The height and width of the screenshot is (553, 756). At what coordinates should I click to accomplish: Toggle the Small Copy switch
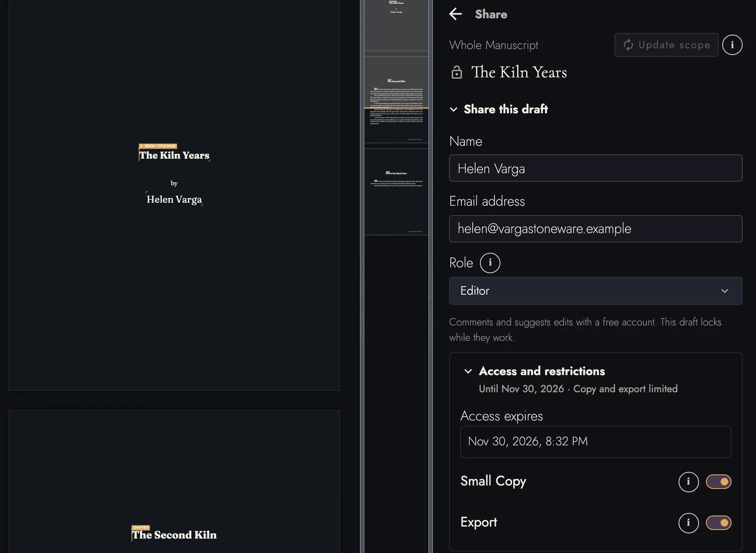719,482
